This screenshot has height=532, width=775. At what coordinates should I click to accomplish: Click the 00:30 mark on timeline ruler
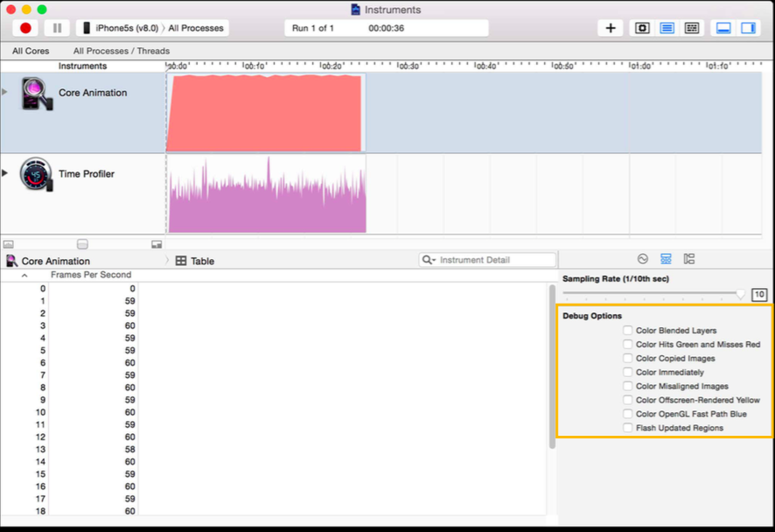(x=408, y=66)
